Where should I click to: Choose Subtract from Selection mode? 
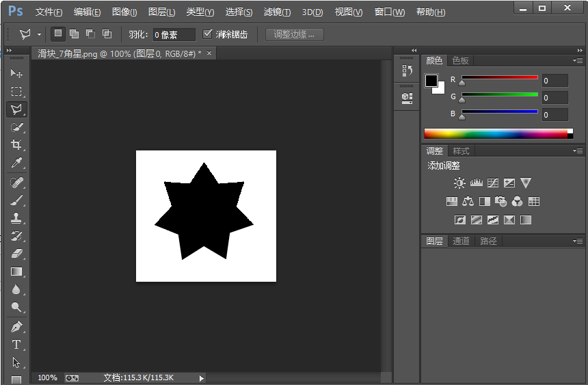click(90, 34)
